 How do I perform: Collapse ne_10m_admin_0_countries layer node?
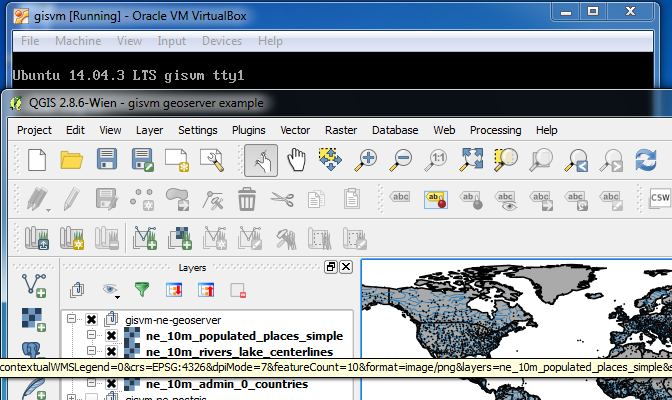pos(91,382)
